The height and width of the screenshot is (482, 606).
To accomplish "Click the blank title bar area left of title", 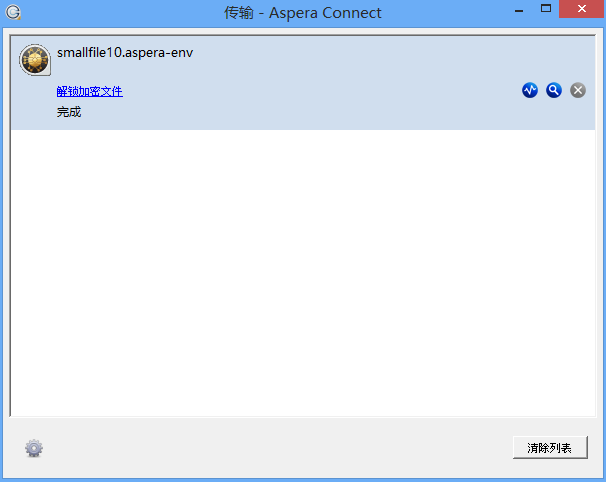I will coord(120,13).
